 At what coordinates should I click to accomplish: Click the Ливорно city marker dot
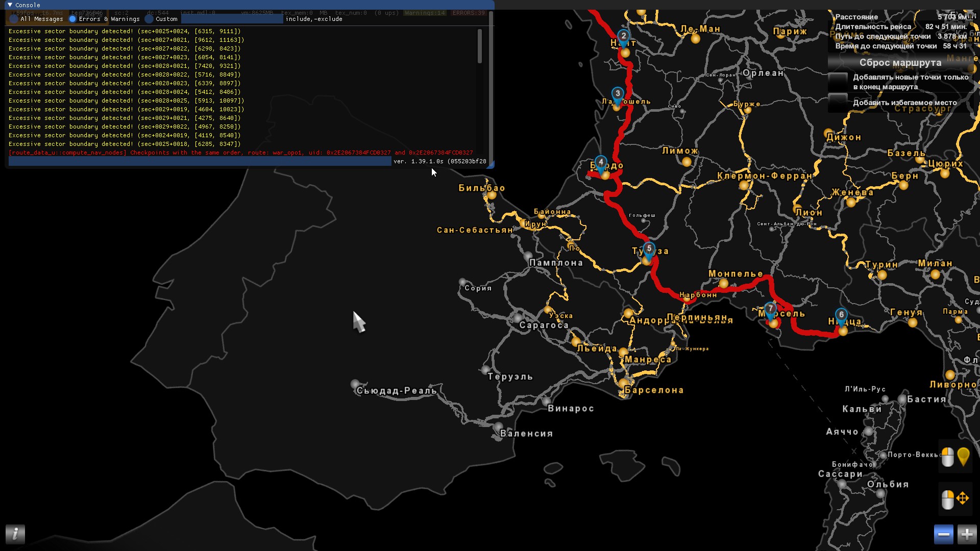(x=949, y=375)
